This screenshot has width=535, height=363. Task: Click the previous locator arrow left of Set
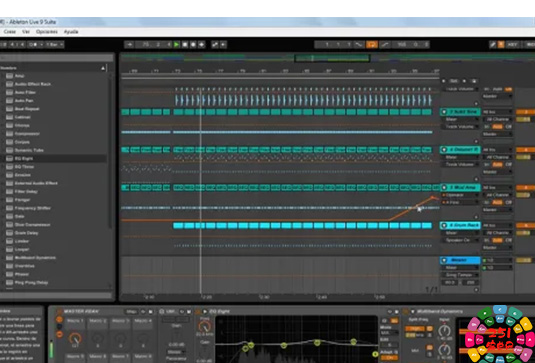coord(444,81)
